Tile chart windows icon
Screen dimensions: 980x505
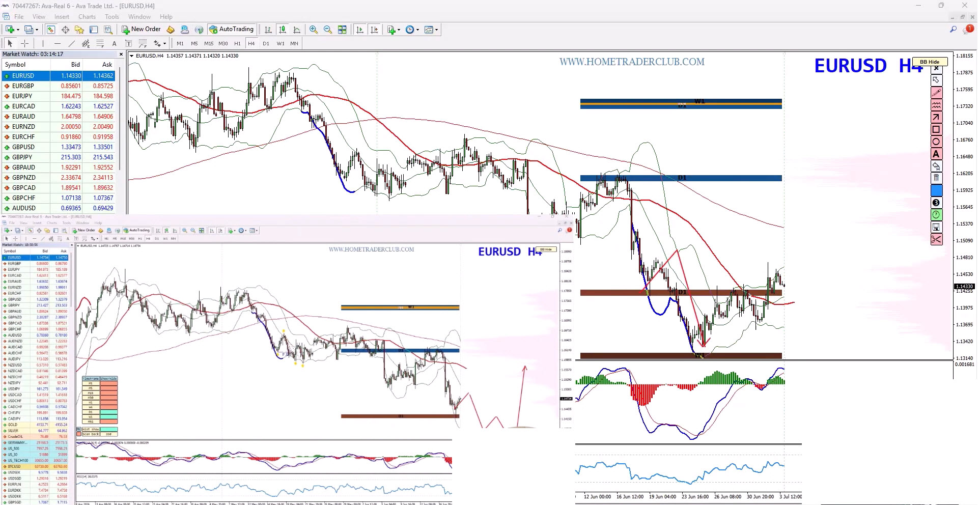tap(342, 30)
